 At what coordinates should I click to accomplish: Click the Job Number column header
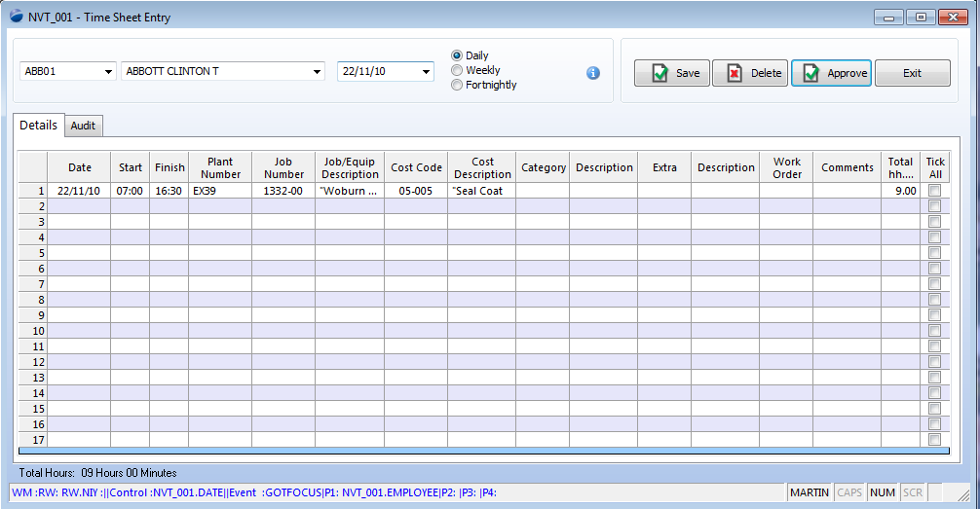(283, 167)
